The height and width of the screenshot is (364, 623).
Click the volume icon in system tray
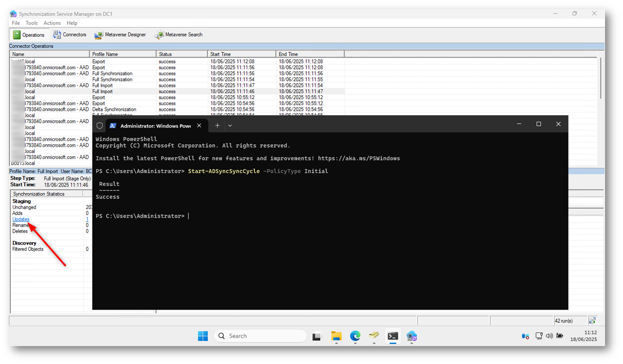point(549,336)
